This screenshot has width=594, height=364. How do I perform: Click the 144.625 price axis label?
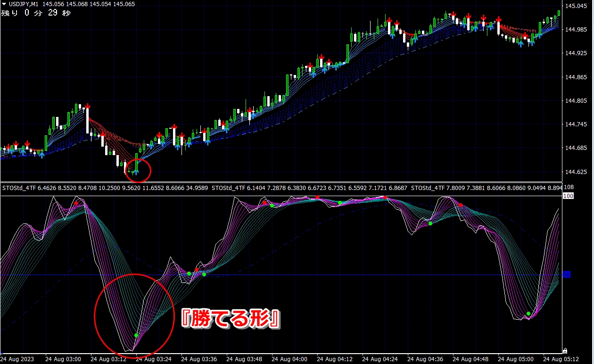pyautogui.click(x=576, y=172)
